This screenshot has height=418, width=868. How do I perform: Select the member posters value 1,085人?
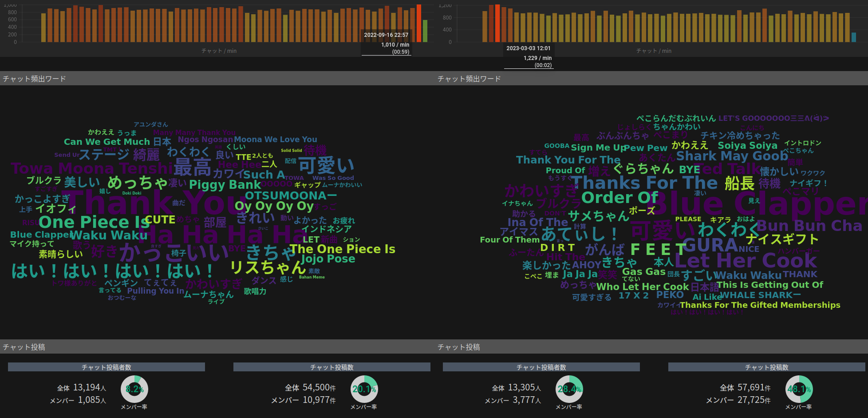(x=92, y=400)
